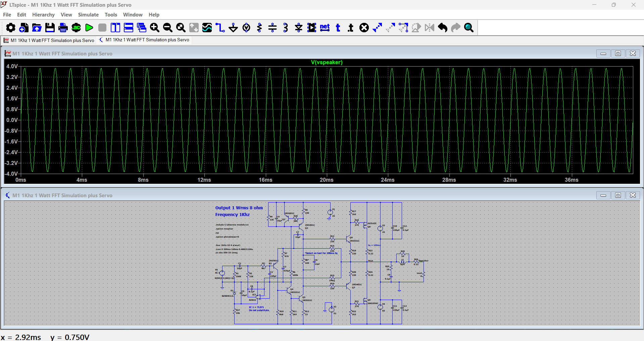Click the Open file toolbar icon
644x341 pixels.
[37, 28]
